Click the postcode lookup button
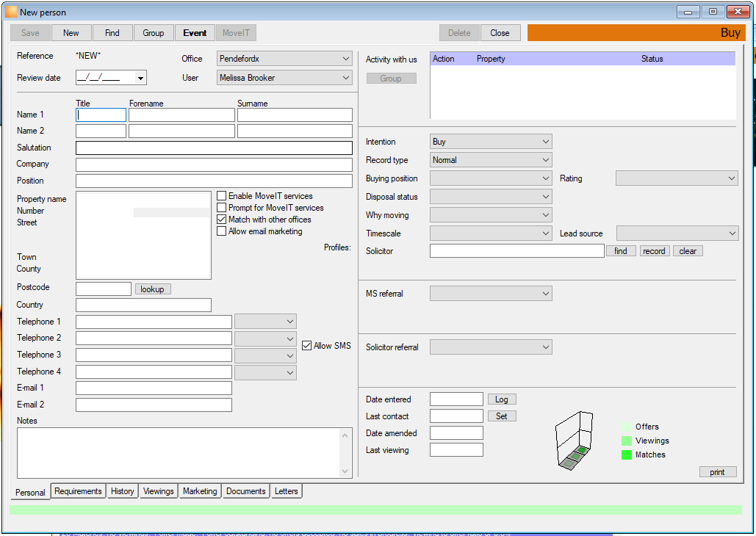Screen dimensions: 756x536 (x=152, y=289)
